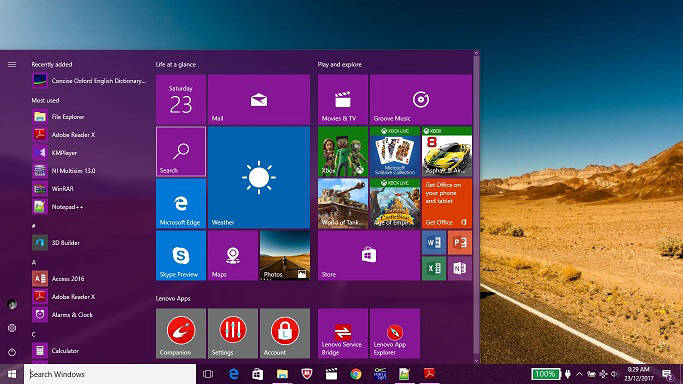This screenshot has height=384, width=683.
Task: Open McAfee shield on taskbar
Action: pyautogui.click(x=307, y=374)
